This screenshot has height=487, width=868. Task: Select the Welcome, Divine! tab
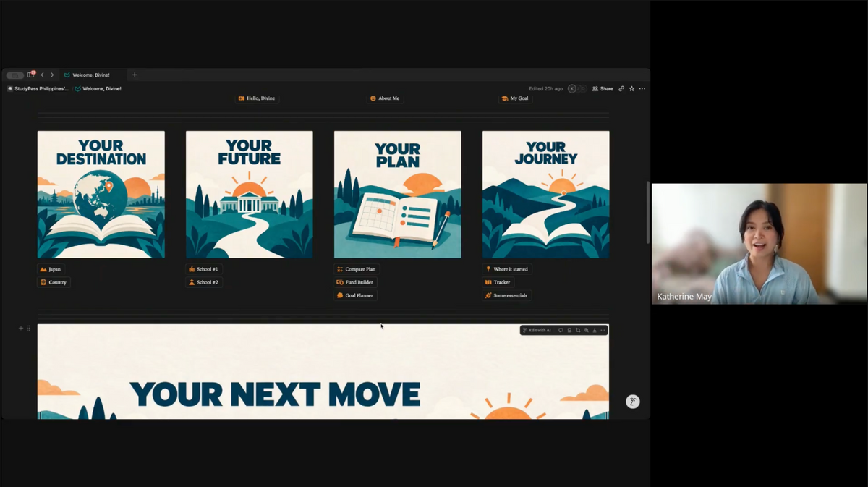pyautogui.click(x=94, y=75)
